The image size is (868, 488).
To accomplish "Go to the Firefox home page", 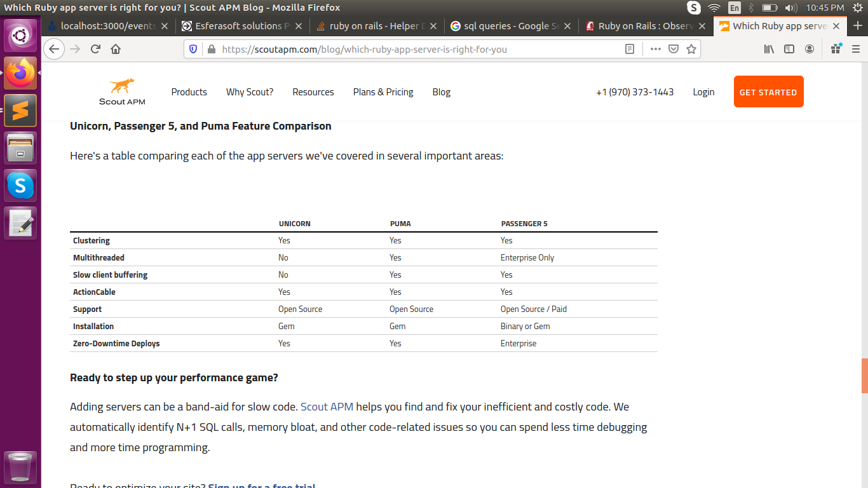I will [x=116, y=49].
